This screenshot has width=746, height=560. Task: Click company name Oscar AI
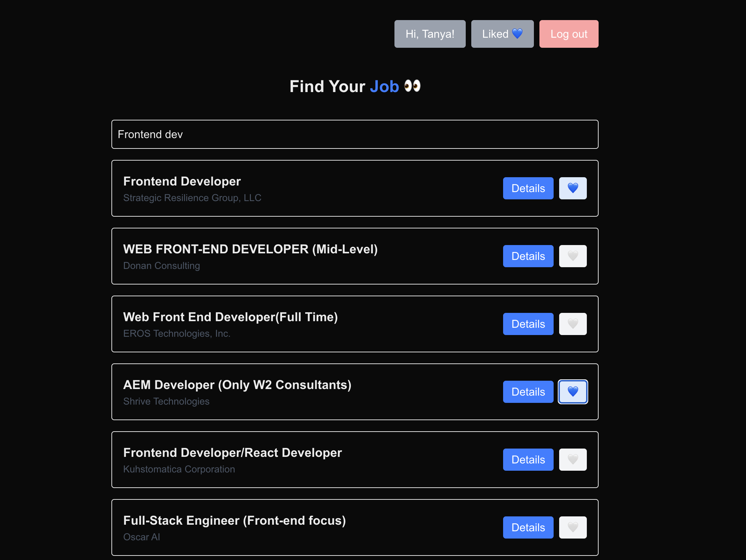pyautogui.click(x=142, y=537)
